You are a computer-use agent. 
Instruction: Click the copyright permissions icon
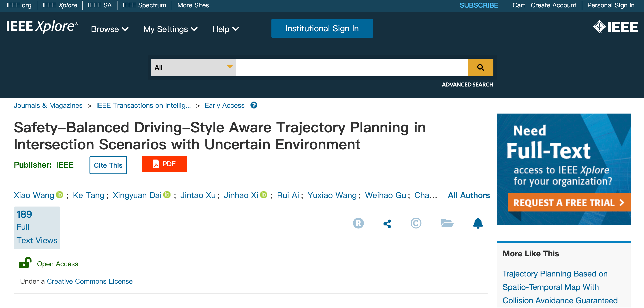416,223
